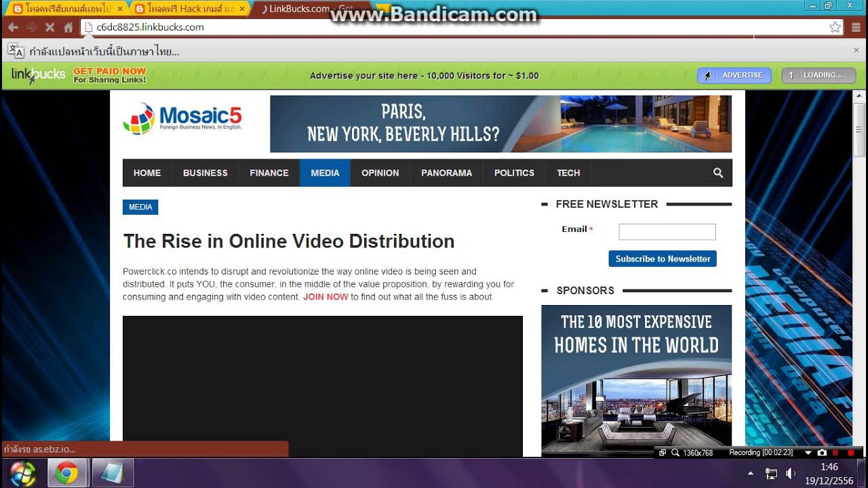Click the Mosaic5 site logo
This screenshot has width=868, height=488.
click(x=182, y=119)
